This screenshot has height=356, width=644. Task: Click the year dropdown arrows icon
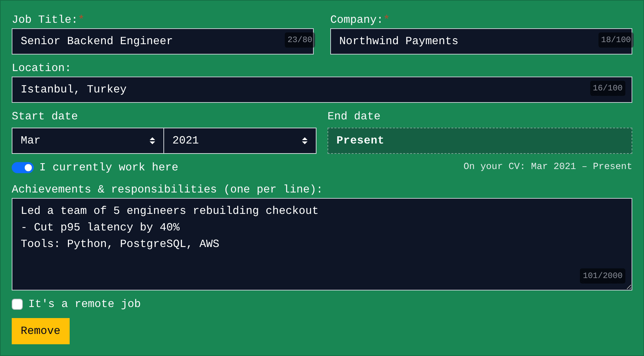305,141
